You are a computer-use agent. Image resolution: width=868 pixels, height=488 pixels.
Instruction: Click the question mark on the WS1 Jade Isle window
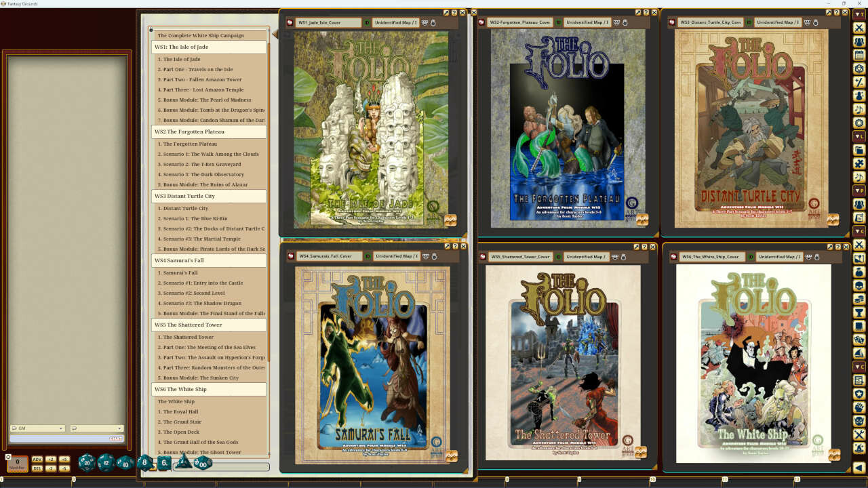point(454,12)
